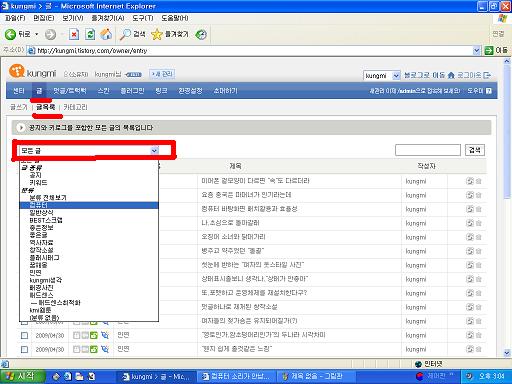Click the green Refresh icon
Image resolution: width=512 pixels, height=384 pixels.
point(90,34)
